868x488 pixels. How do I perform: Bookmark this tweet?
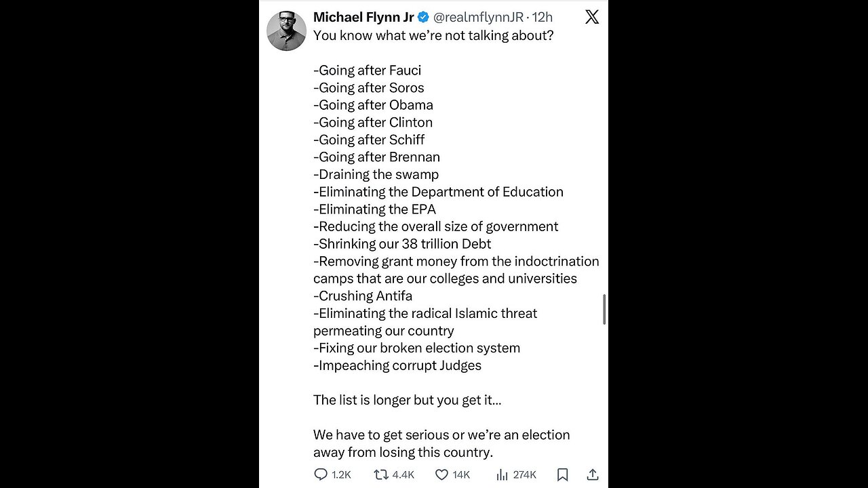pyautogui.click(x=562, y=474)
